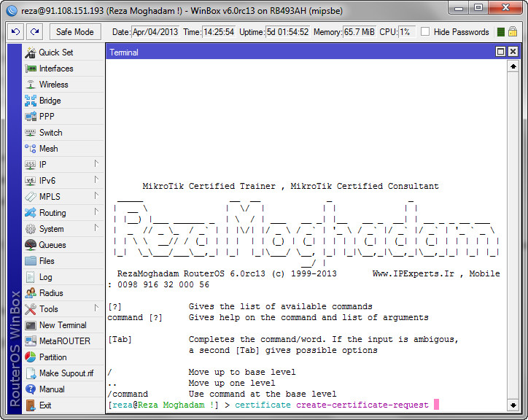Open the Switch device icon

(31, 133)
